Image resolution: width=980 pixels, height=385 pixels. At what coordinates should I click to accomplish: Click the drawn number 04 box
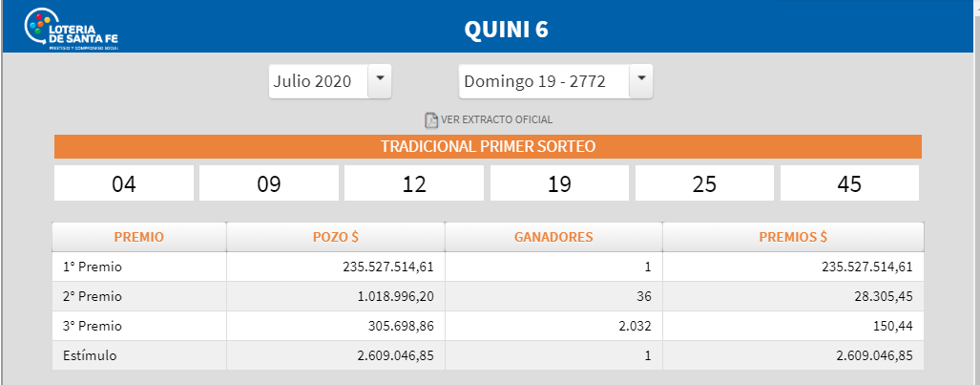[124, 183]
